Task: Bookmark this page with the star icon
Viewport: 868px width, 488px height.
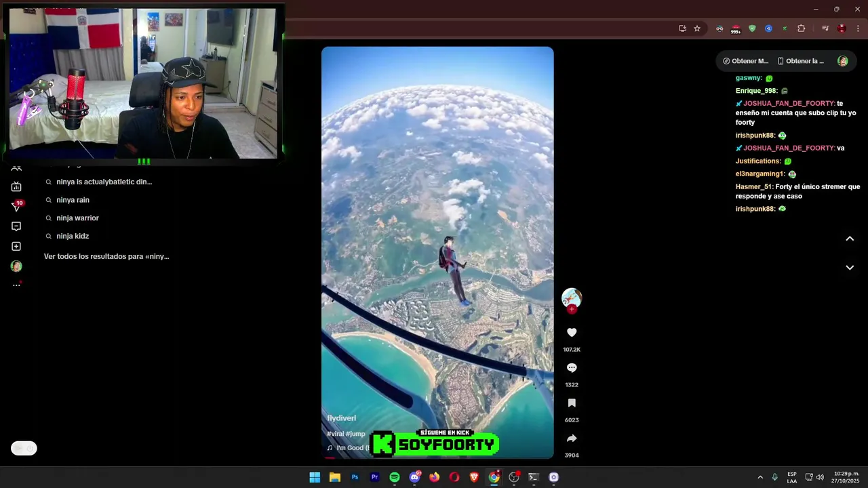Action: click(696, 28)
